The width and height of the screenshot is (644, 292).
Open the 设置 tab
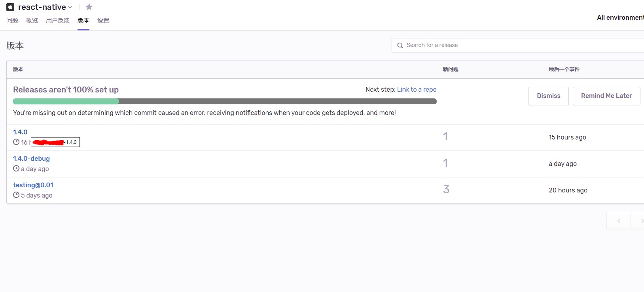[x=103, y=21]
